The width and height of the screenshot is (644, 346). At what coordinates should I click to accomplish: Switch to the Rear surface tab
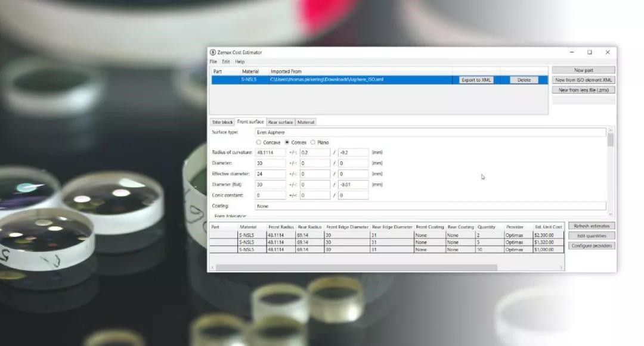click(280, 122)
